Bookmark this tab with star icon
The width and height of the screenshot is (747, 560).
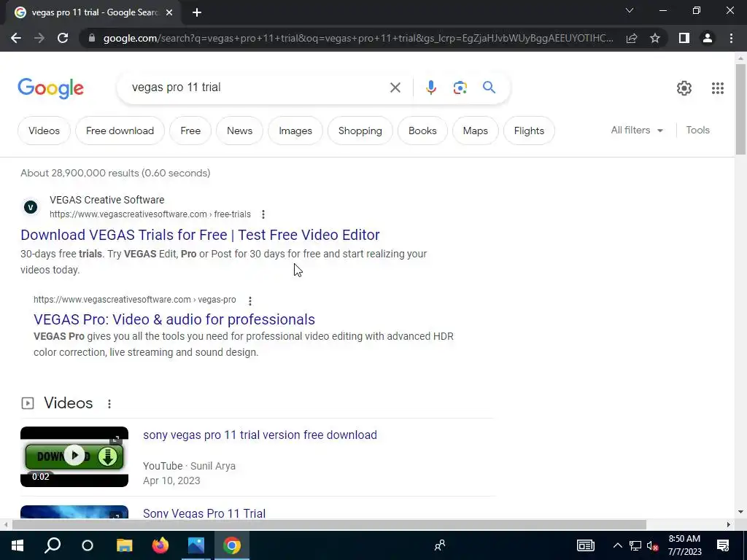655,38
